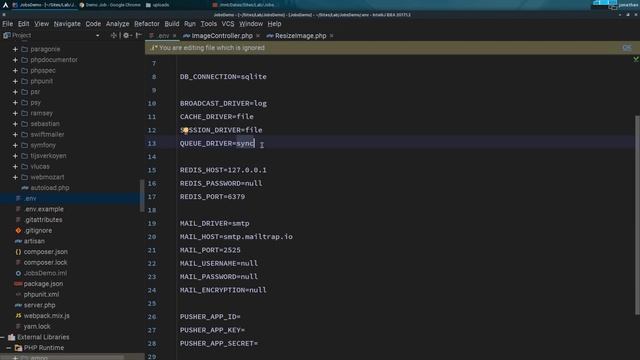Click the webpack.mix.js JS file icon
The height and width of the screenshot is (360, 640).
18,316
